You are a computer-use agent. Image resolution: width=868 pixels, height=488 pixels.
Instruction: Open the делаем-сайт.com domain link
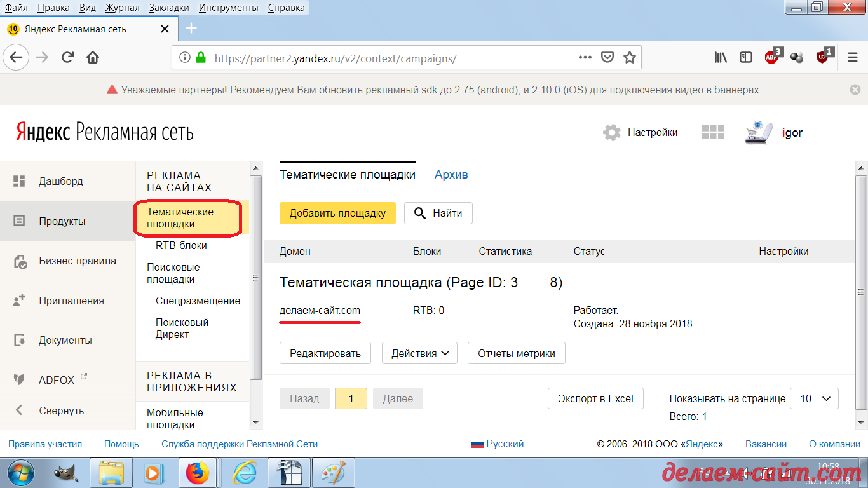click(x=320, y=311)
